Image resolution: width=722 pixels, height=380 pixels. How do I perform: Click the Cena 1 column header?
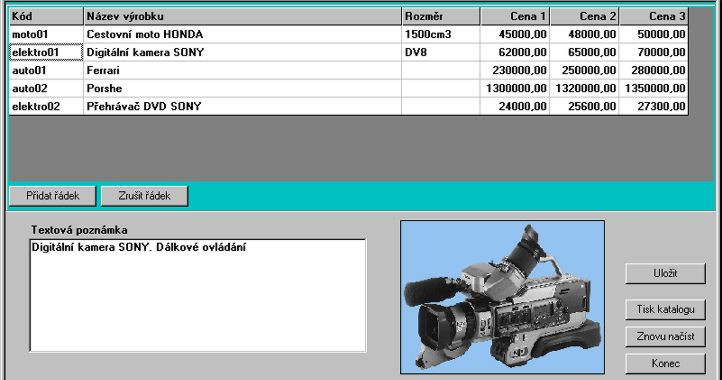[x=515, y=17]
